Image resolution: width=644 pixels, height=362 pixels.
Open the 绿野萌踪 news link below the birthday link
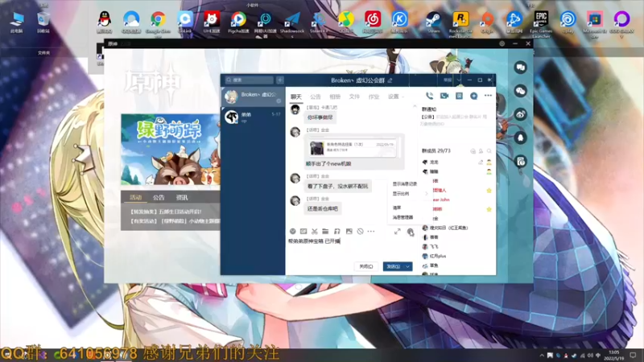coord(175,221)
